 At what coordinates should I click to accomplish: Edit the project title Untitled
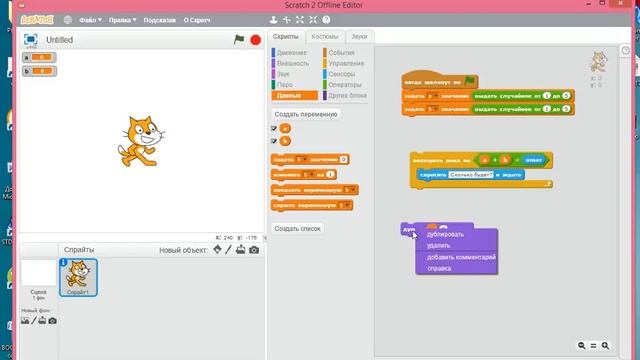pyautogui.click(x=60, y=40)
